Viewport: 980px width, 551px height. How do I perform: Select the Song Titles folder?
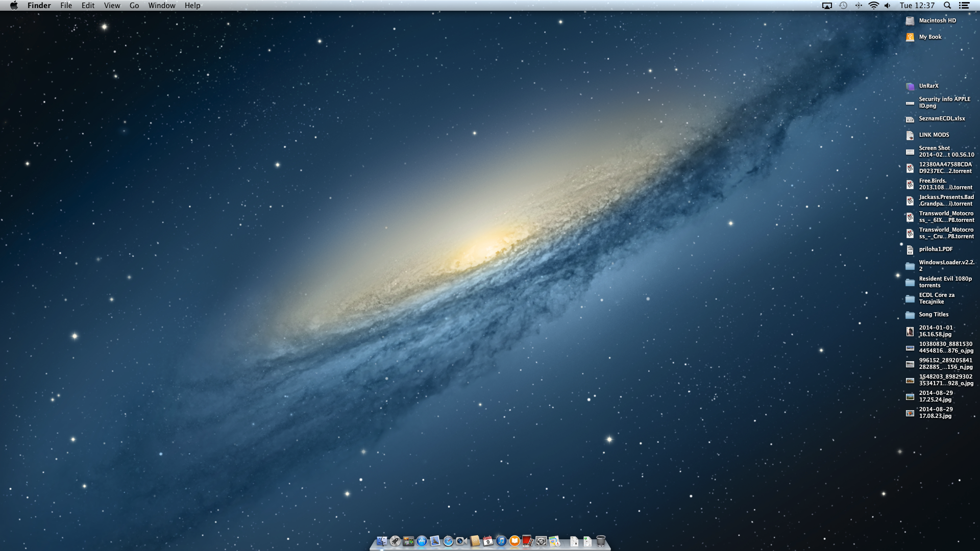click(x=910, y=315)
